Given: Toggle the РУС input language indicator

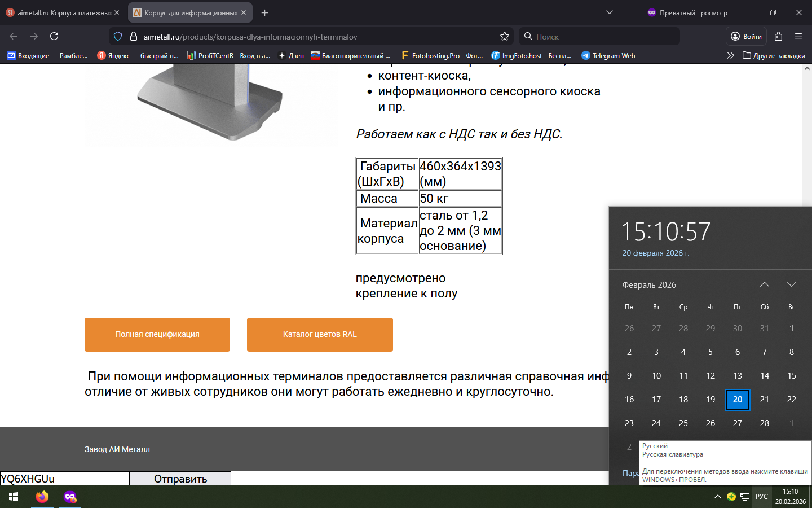Looking at the screenshot, I should point(761,497).
